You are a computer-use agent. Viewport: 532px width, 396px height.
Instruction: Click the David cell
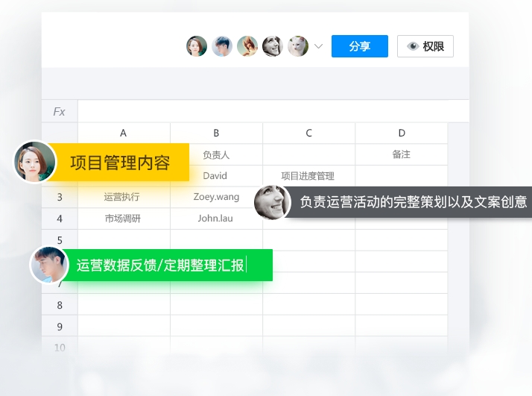217,176
